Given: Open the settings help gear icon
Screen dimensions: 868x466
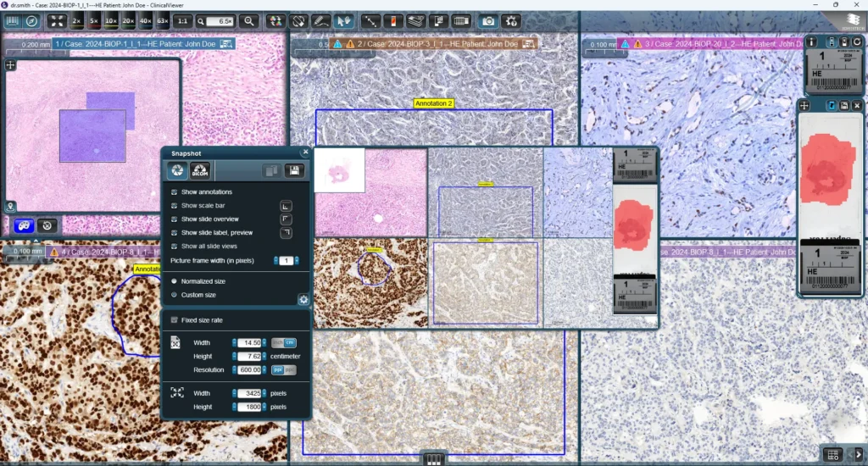Looking at the screenshot, I should pyautogui.click(x=511, y=21).
